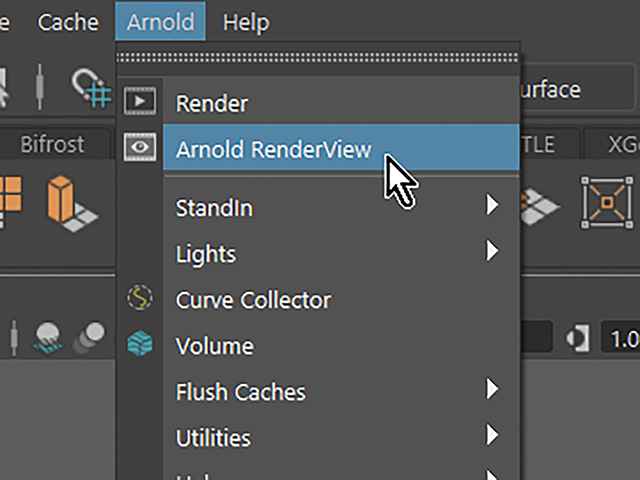Image resolution: width=640 pixels, height=480 pixels.
Task: Click the orange column on grid shelf icon
Action: click(x=72, y=203)
